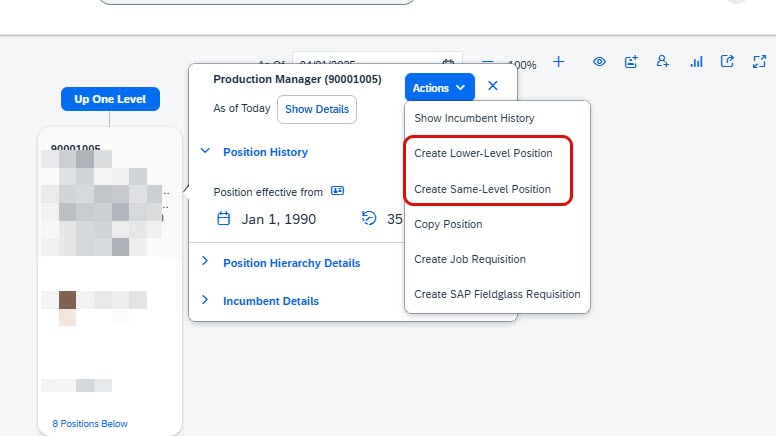Viewport: 776px width, 436px height.
Task: Click the zoom in plus icon
Action: pyautogui.click(x=559, y=62)
